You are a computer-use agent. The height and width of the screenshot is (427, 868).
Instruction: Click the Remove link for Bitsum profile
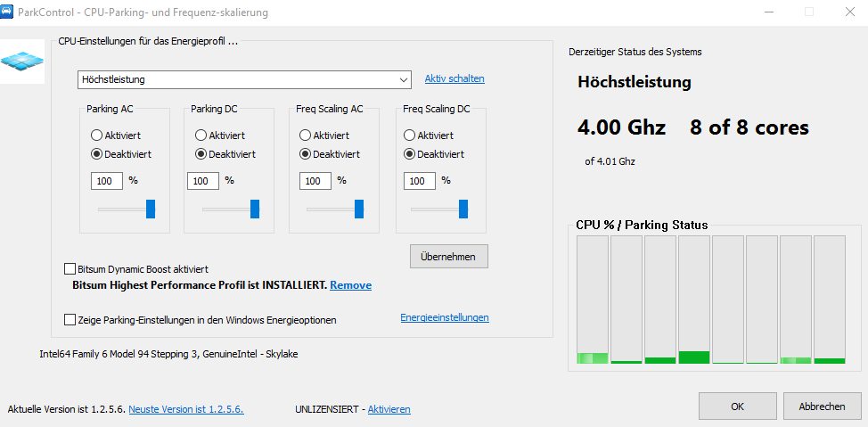pos(350,285)
